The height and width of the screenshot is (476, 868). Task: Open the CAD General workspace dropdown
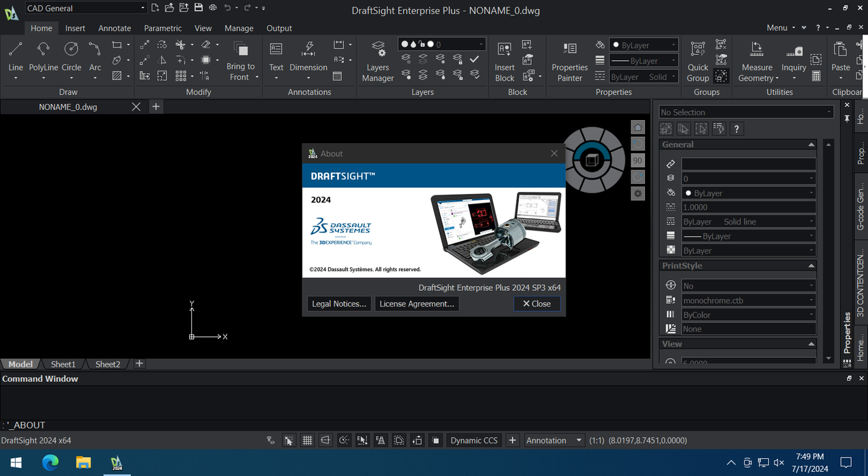click(85, 8)
